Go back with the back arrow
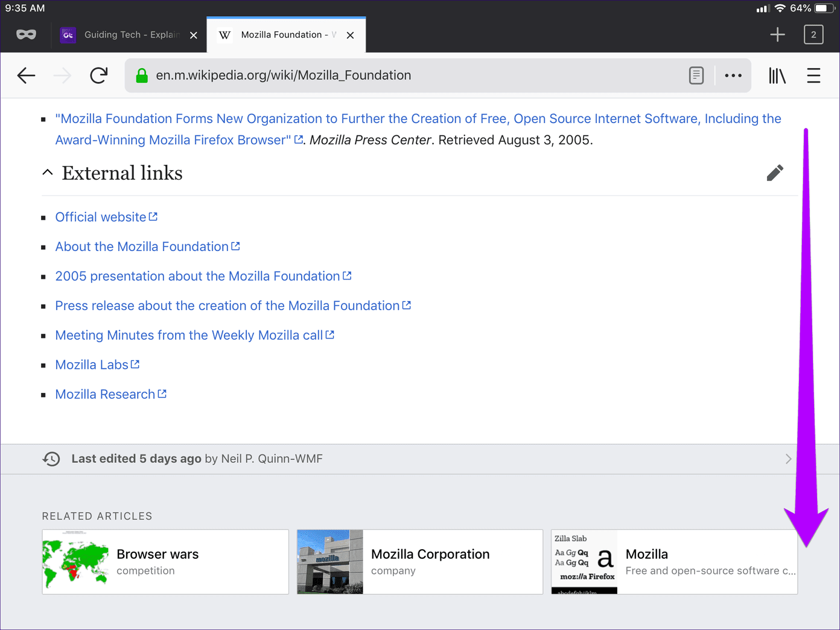The width and height of the screenshot is (840, 630). pos(27,75)
